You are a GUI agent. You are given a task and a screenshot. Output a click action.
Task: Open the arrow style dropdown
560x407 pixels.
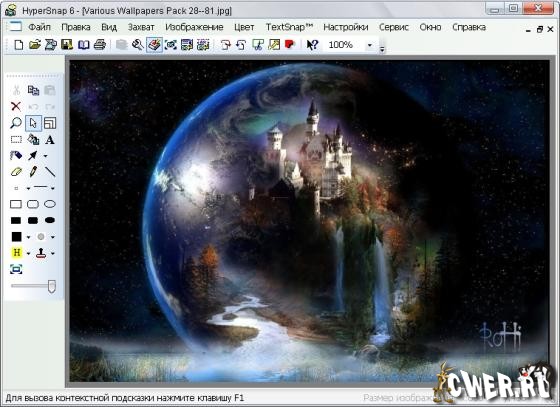45,156
